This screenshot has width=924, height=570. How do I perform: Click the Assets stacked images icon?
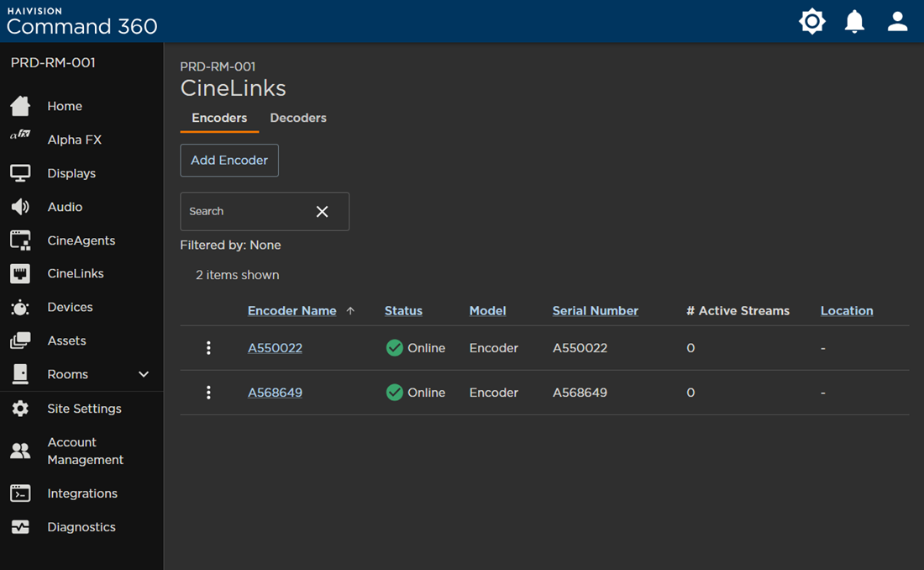(x=20, y=340)
